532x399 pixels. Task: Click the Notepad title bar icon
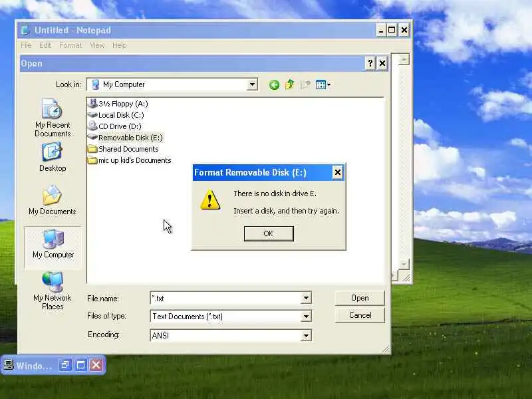coord(25,30)
